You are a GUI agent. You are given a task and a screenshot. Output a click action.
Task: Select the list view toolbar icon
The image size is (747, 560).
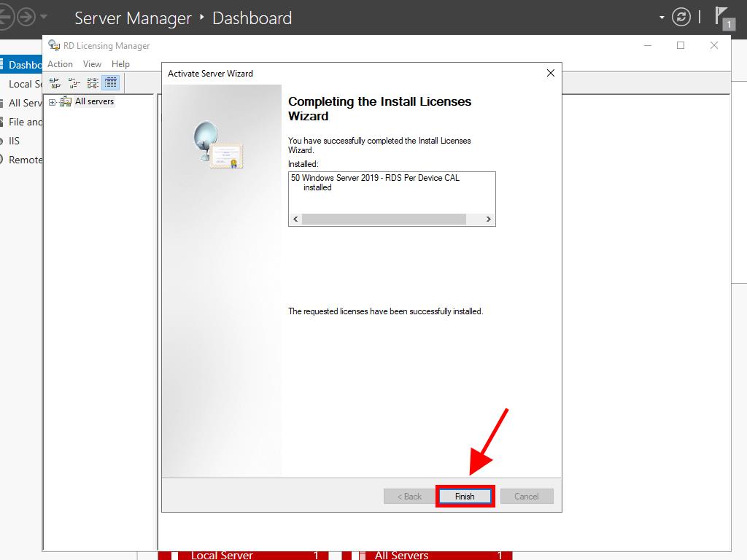point(93,83)
